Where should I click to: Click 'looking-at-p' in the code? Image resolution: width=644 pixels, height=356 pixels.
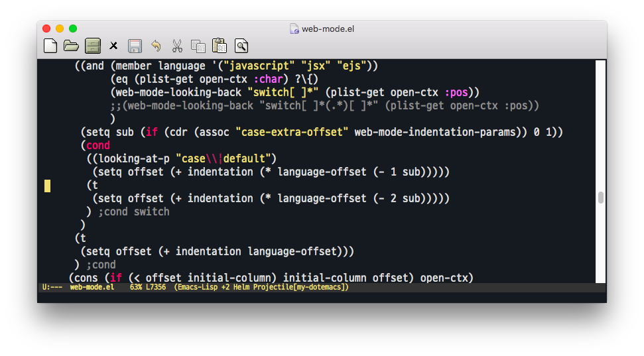[134, 158]
